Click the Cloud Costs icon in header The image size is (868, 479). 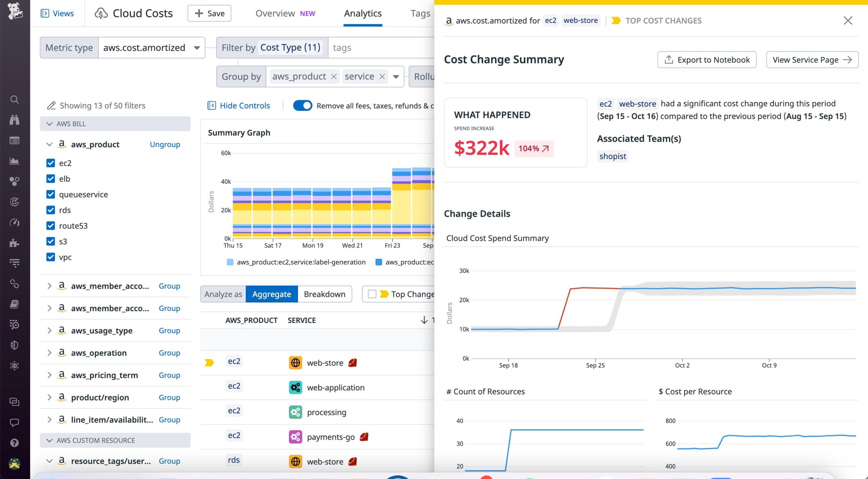click(101, 13)
